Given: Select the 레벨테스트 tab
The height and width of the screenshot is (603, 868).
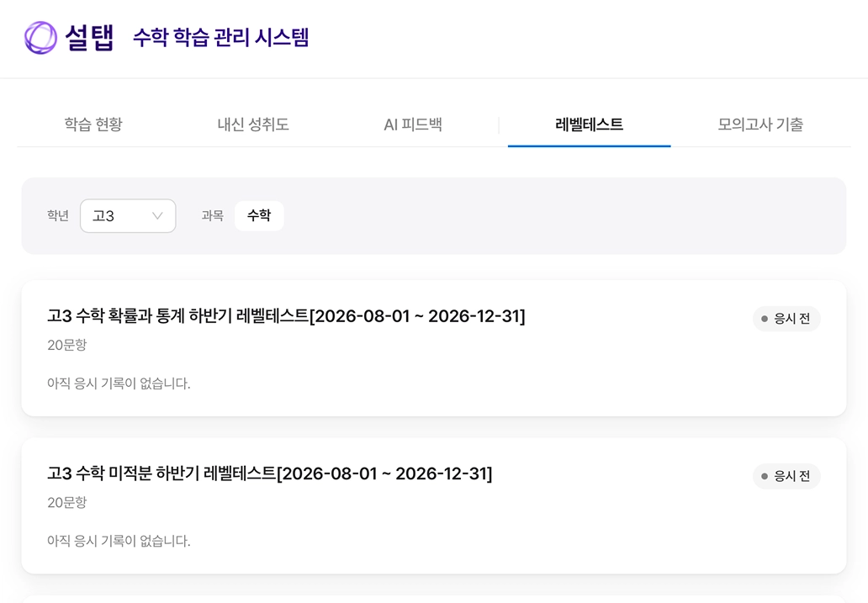Looking at the screenshot, I should (x=589, y=124).
